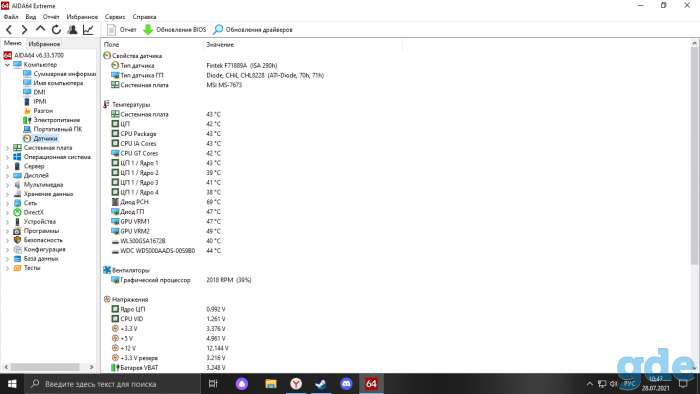Expand the Системная плата tree node
Viewport: 700px width, 394px height.
click(x=7, y=148)
